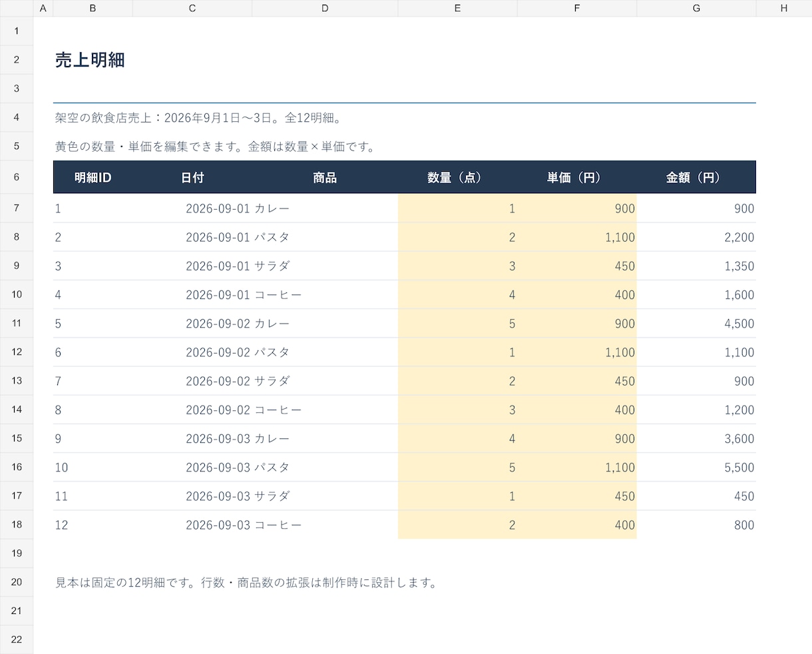This screenshot has height=654, width=812.
Task: Select unit price cell for 明細ID 2
Action: tap(577, 237)
